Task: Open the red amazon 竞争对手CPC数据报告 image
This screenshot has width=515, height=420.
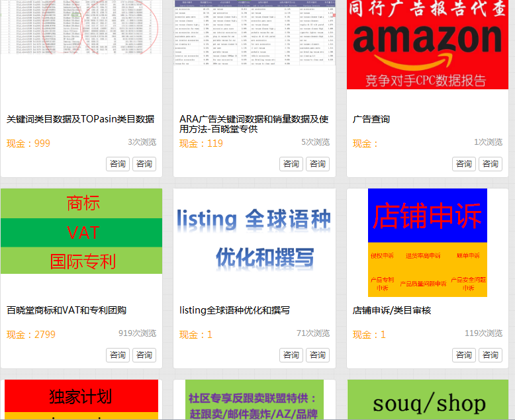Action: (428, 44)
